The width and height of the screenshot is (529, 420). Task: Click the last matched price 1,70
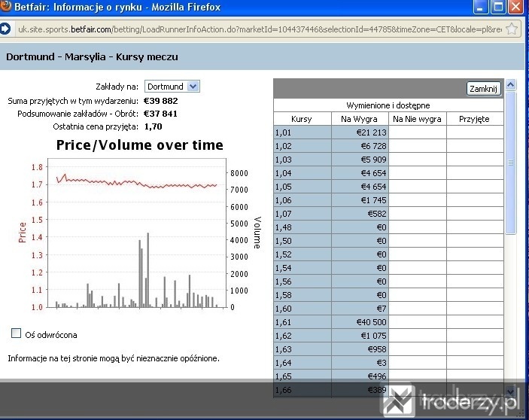[x=154, y=126]
